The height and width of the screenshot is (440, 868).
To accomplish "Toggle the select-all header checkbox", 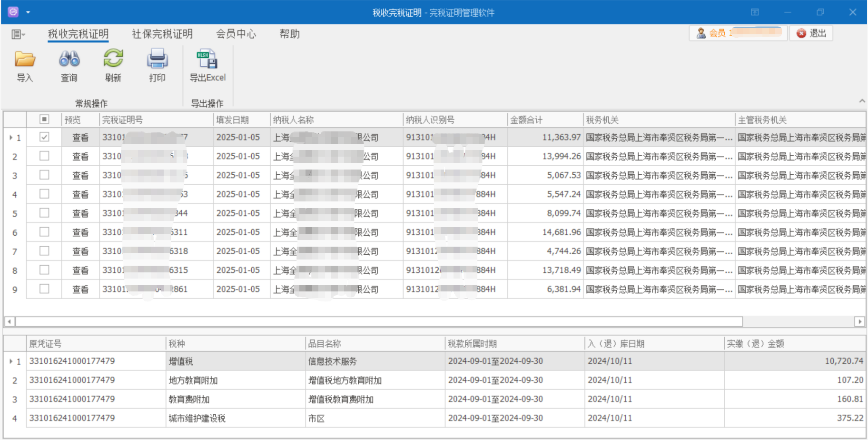I will point(44,120).
